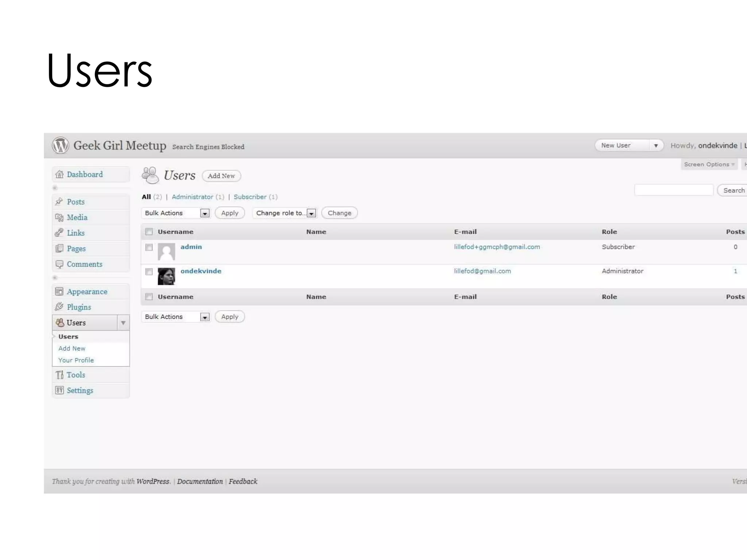
Task: Open the Settings menu
Action: [80, 390]
